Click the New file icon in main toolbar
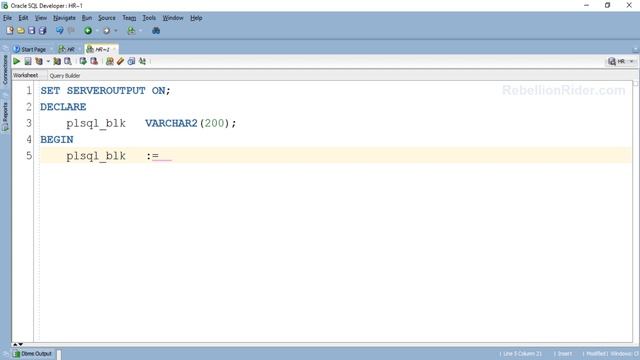This screenshot has height=360, width=640. [x=10, y=31]
